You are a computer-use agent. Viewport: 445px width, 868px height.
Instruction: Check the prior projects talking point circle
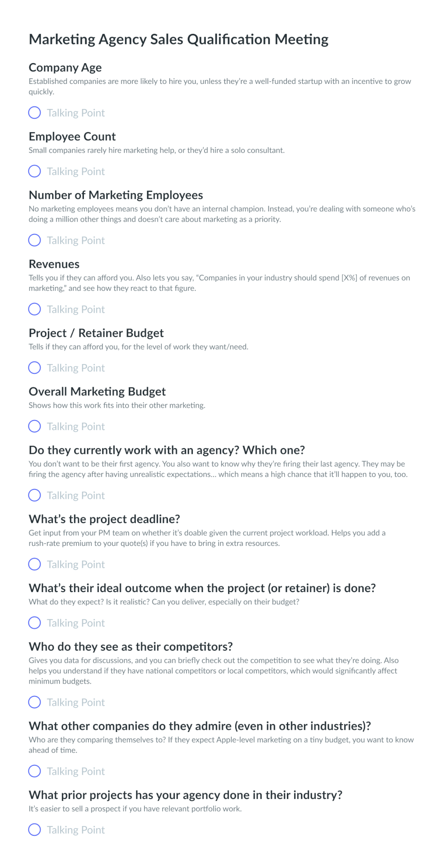(34, 830)
